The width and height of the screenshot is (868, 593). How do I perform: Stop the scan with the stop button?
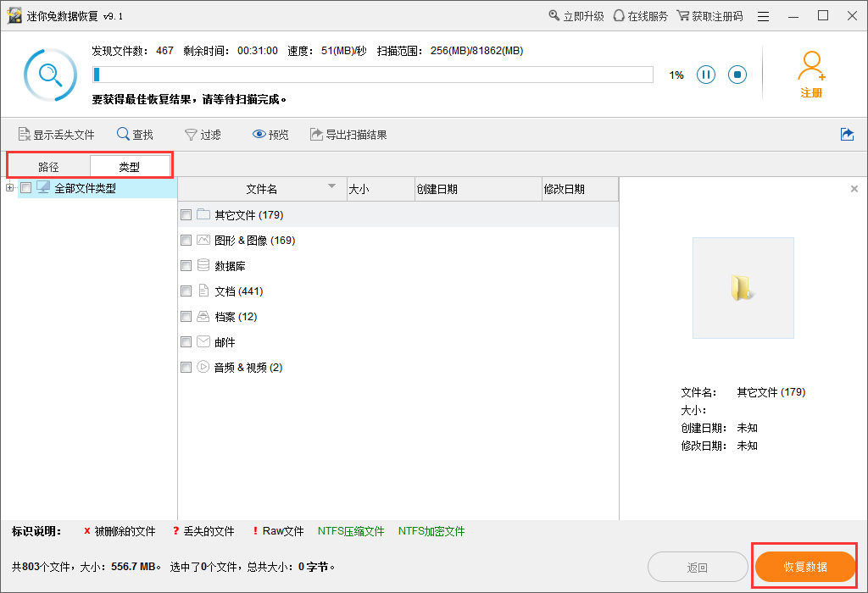[x=737, y=75]
